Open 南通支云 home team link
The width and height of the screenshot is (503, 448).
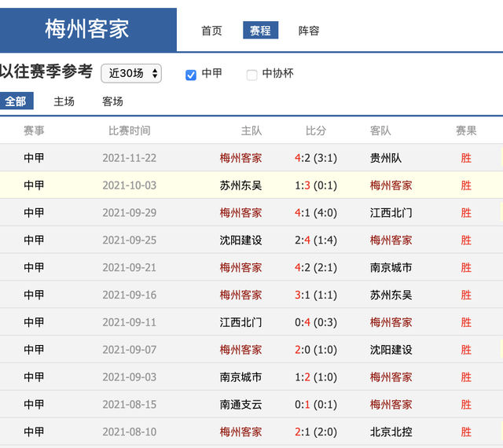tap(240, 404)
